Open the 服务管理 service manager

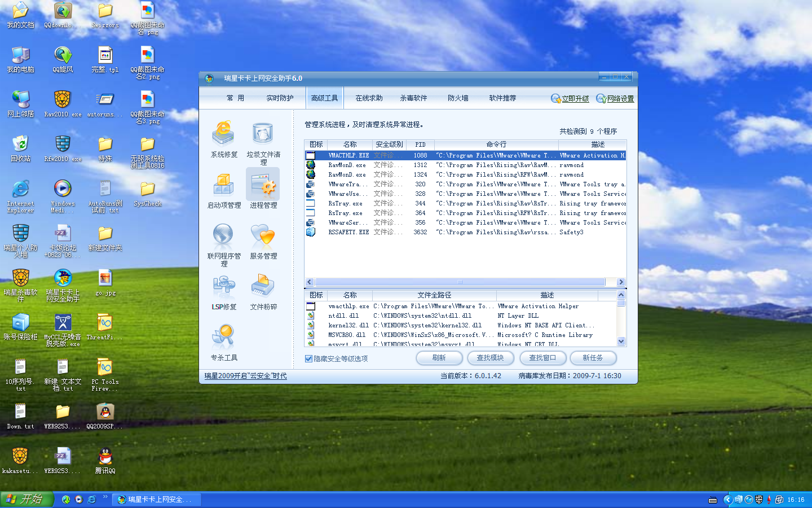pyautogui.click(x=263, y=237)
